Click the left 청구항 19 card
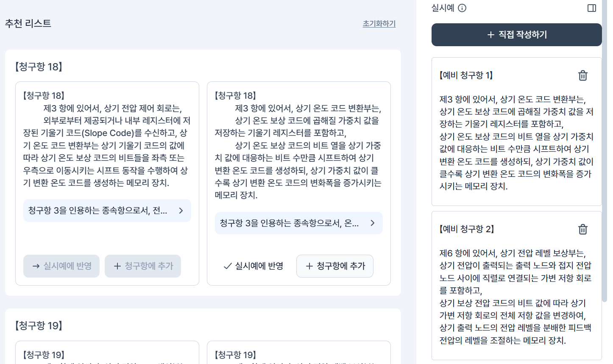The image size is (613, 364). point(107,354)
